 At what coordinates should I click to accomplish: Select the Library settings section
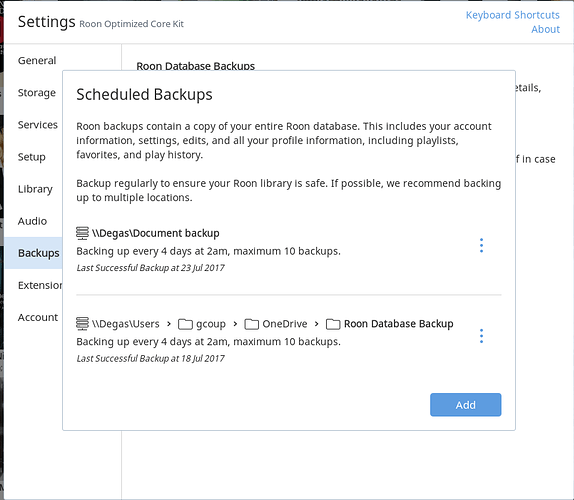point(35,189)
